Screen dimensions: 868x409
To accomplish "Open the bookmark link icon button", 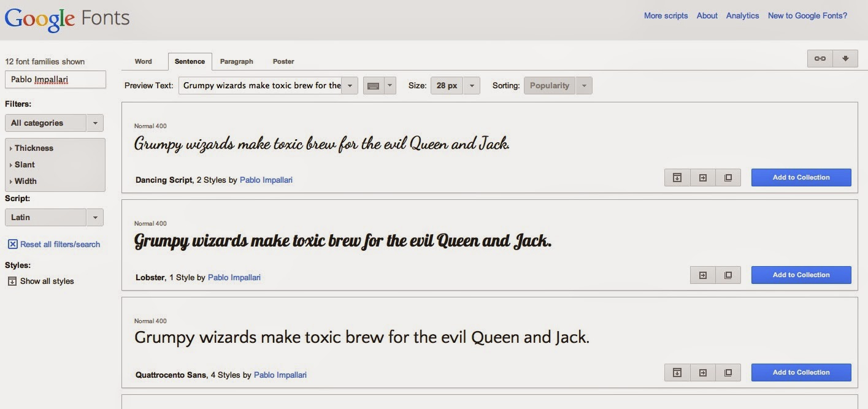I will point(820,59).
